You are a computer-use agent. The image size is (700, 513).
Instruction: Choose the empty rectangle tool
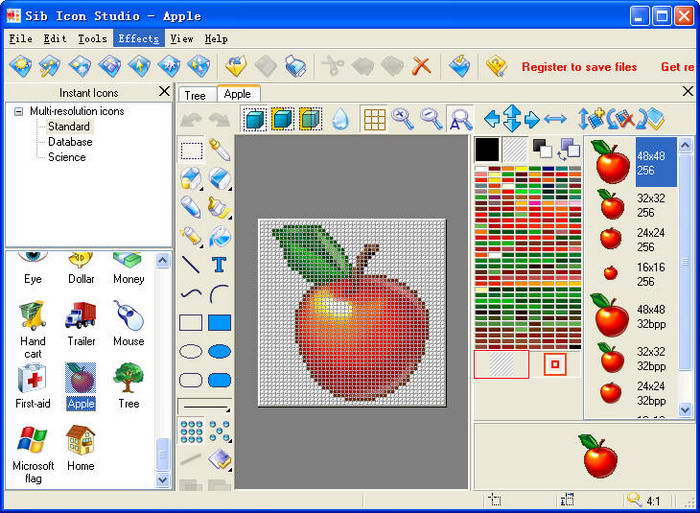pyautogui.click(x=191, y=322)
